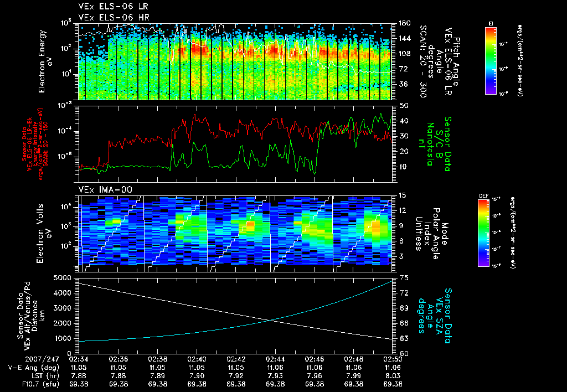567x392 pixels.
Task: Click the 02:48 time tick label
Action: tap(354, 359)
